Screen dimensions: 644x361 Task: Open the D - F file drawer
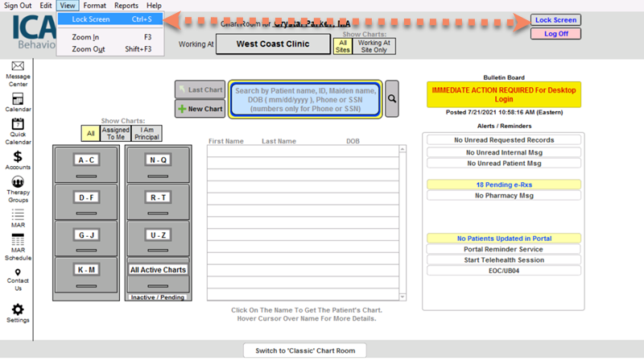click(86, 202)
